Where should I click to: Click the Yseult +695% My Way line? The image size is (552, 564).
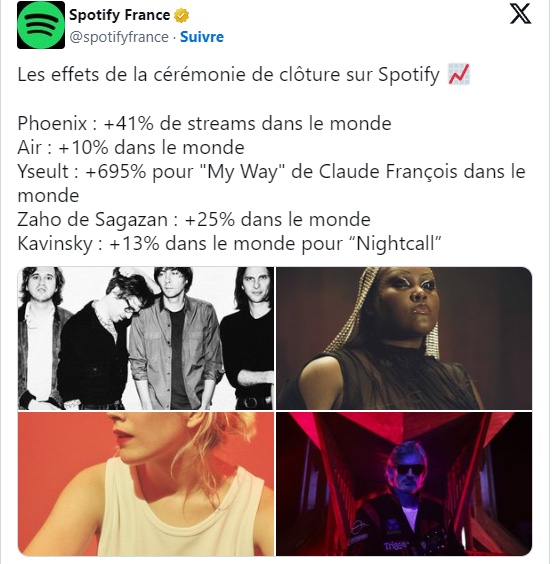pos(272,183)
